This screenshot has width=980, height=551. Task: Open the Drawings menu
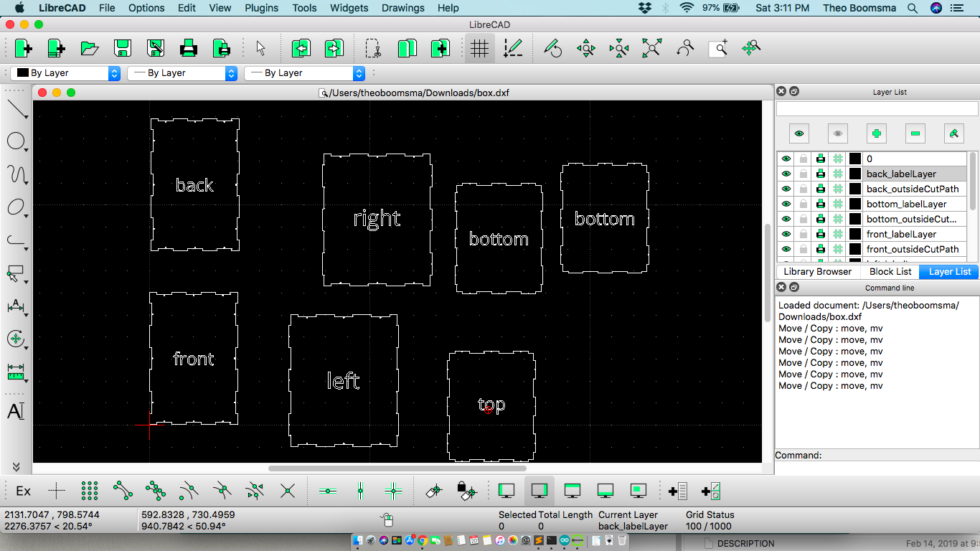pyautogui.click(x=403, y=8)
